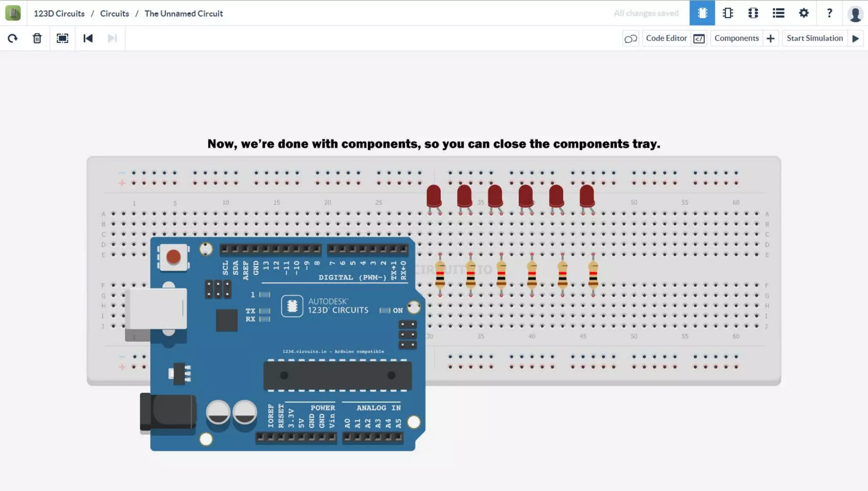Open the help question mark icon
868x491 pixels.
tap(829, 13)
